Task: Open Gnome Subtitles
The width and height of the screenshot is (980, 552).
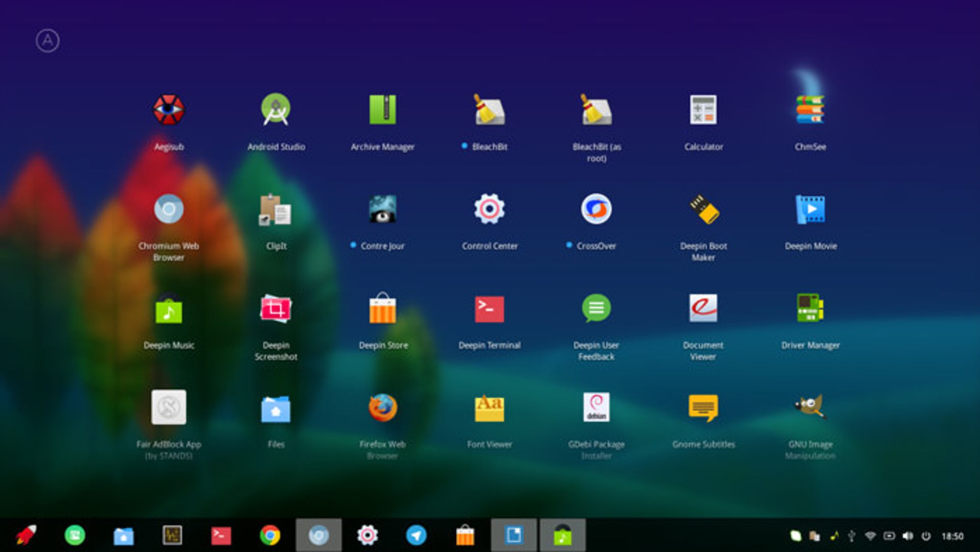Action: pyautogui.click(x=704, y=409)
